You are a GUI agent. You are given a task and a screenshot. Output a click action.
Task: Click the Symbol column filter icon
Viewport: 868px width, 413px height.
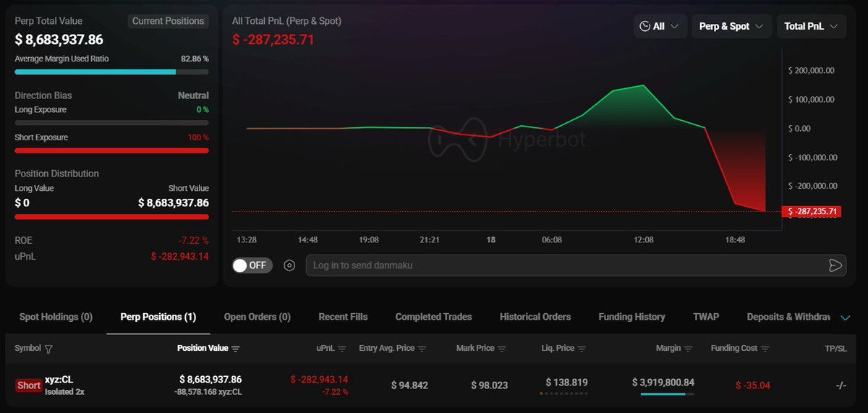pos(48,349)
